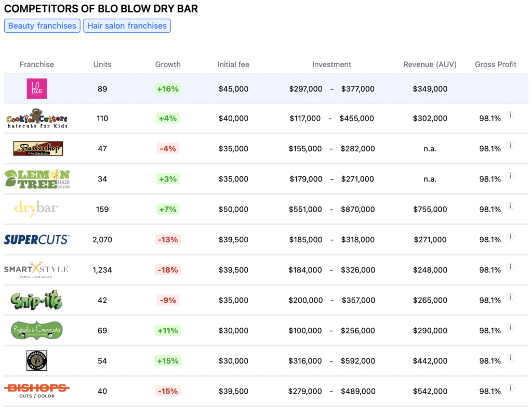The width and height of the screenshot is (532, 414).
Task: Click the +4% growth badge for Cookie Cutters
Action: (168, 119)
